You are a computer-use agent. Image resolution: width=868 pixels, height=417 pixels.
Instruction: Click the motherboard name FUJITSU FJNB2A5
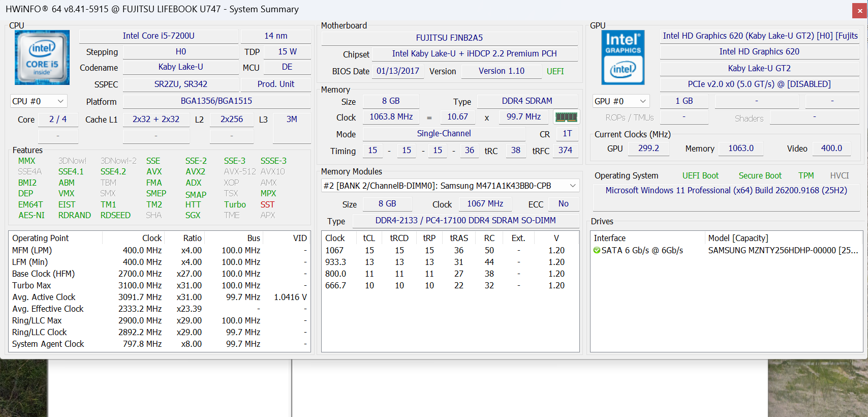(x=450, y=38)
